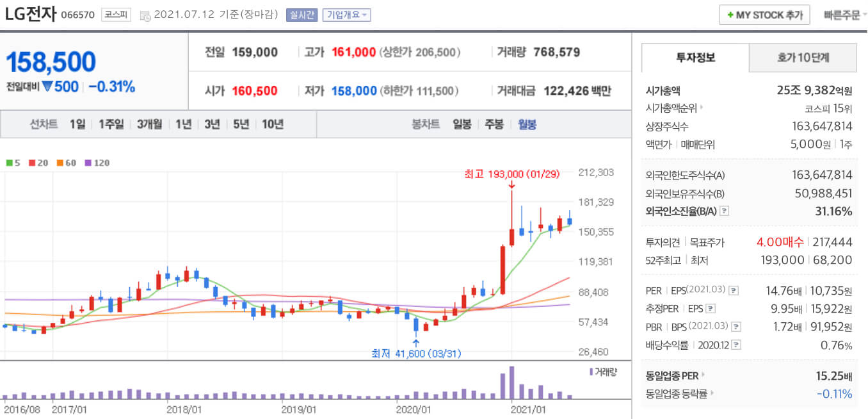Click the green 5-period moving average swatch
Image resolution: width=868 pixels, height=419 pixels.
pos(9,163)
